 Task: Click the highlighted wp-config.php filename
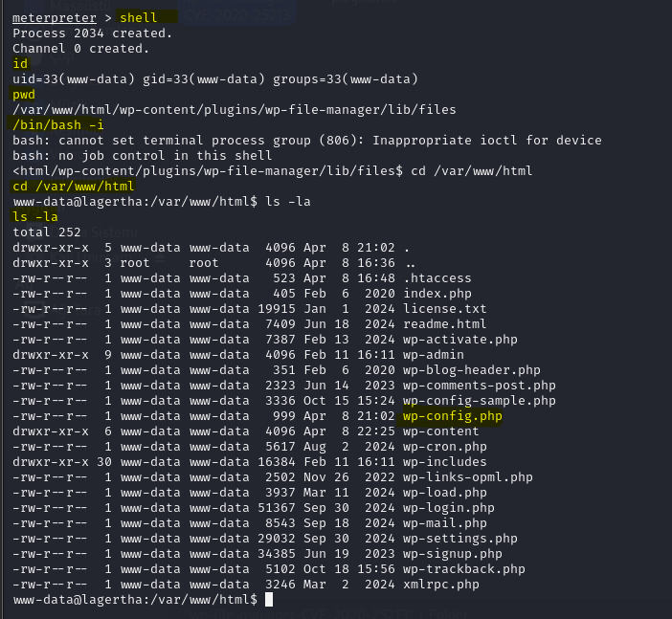[452, 416]
